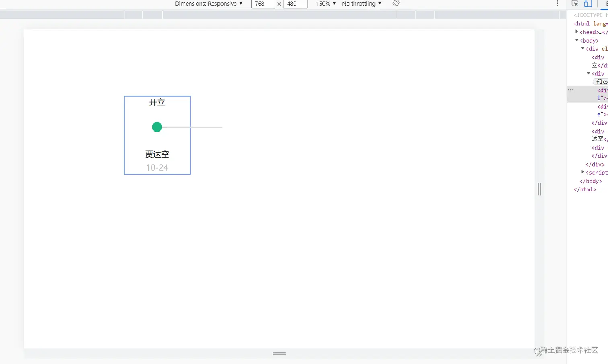Expand the script element node
Image resolution: width=608 pixels, height=364 pixels.
click(x=583, y=172)
